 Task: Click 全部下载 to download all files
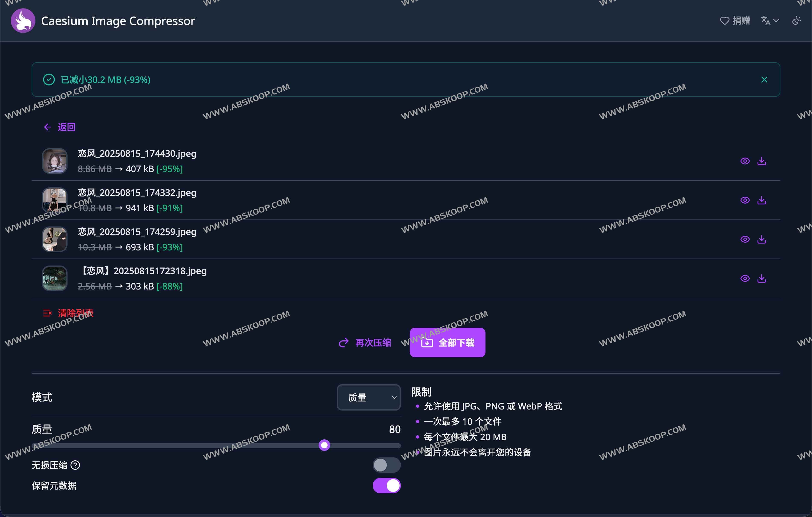tap(447, 342)
